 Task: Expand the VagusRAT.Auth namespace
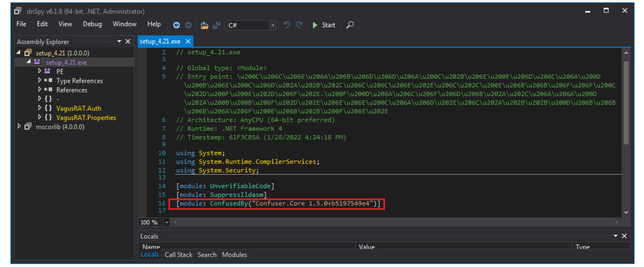[x=39, y=108]
